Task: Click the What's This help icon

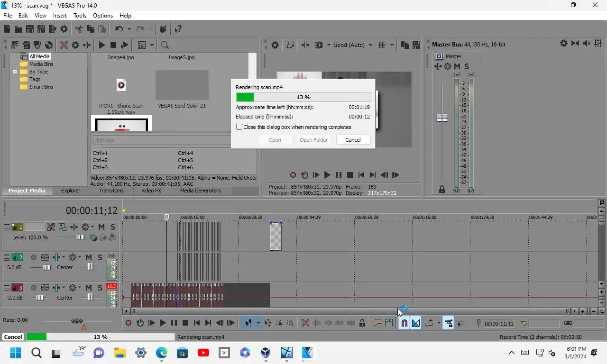Action: pos(178,29)
